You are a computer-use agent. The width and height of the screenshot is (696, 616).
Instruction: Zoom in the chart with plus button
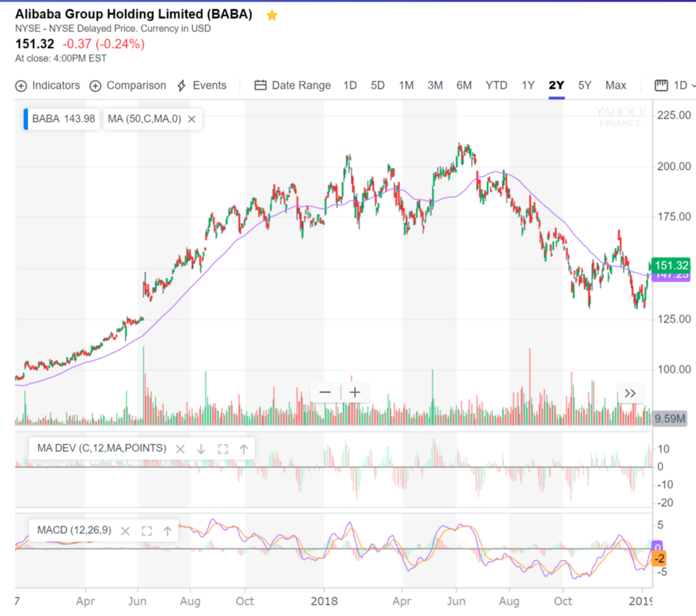354,393
